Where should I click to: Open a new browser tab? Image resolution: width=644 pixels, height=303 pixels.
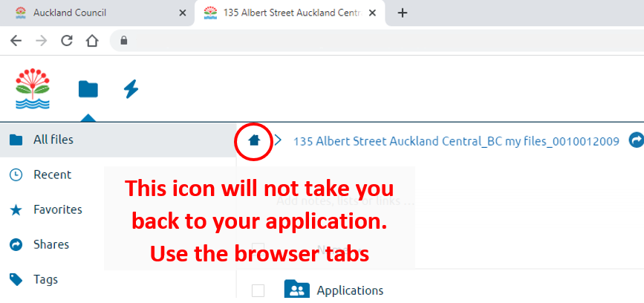tap(403, 13)
